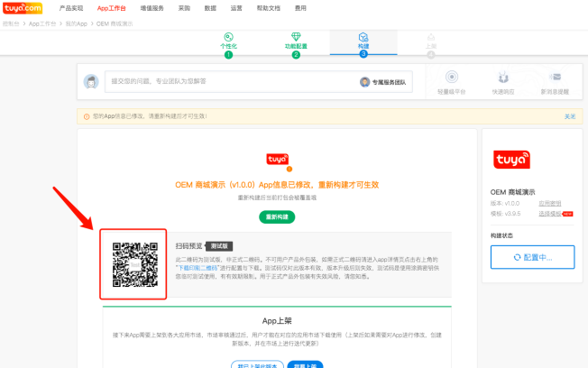Open the 产品实现 menu
Screen dimensions: 588x368
click(x=71, y=8)
